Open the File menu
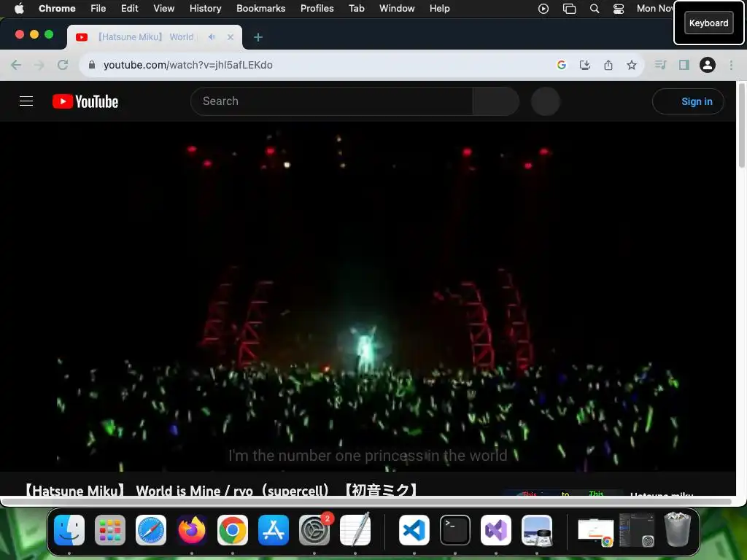 click(98, 8)
